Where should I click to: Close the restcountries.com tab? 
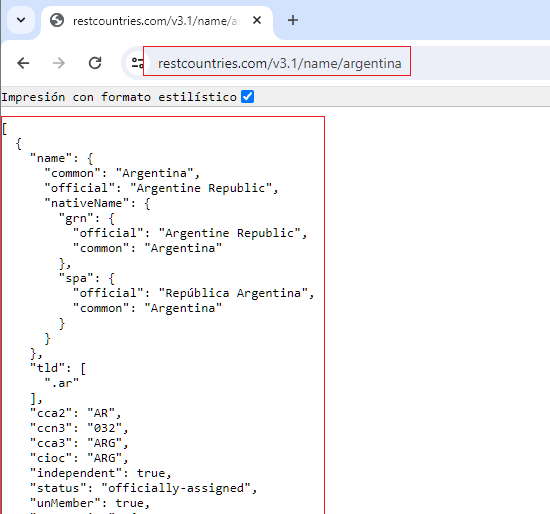pos(257,21)
